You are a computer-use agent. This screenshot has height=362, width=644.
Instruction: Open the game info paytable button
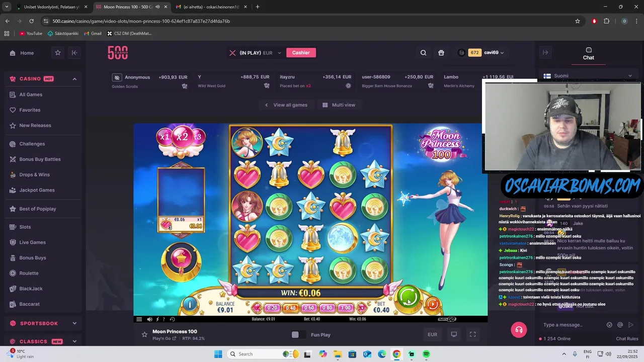(190, 304)
